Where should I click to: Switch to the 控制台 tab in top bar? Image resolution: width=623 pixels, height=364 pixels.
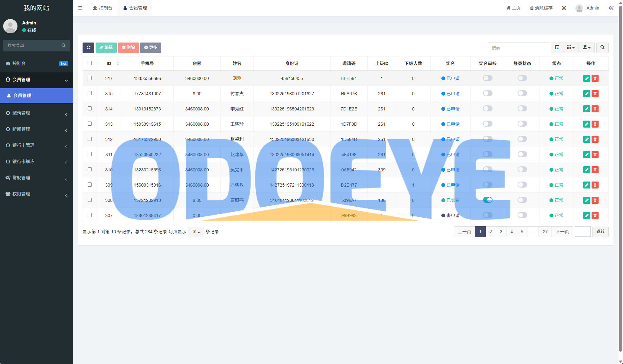tap(103, 8)
